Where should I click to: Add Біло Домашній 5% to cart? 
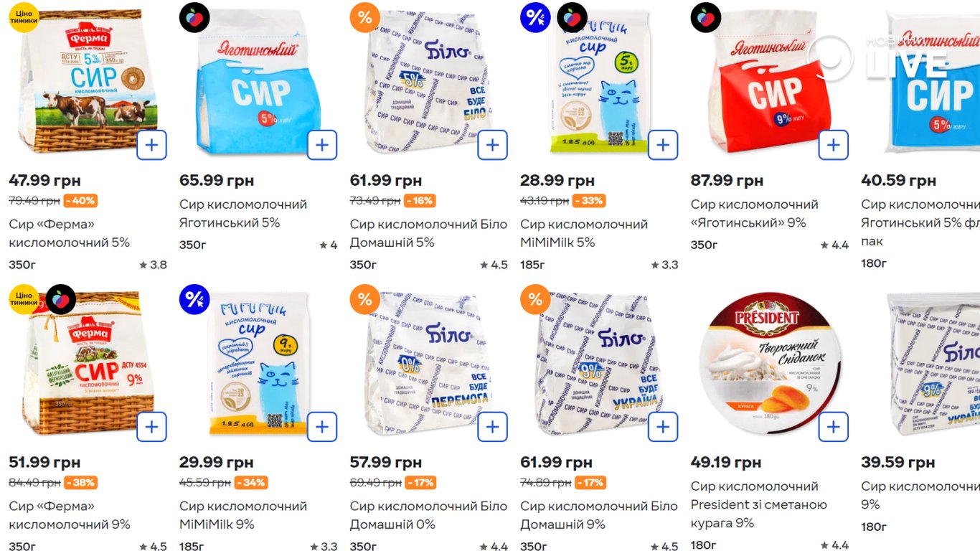[493, 145]
